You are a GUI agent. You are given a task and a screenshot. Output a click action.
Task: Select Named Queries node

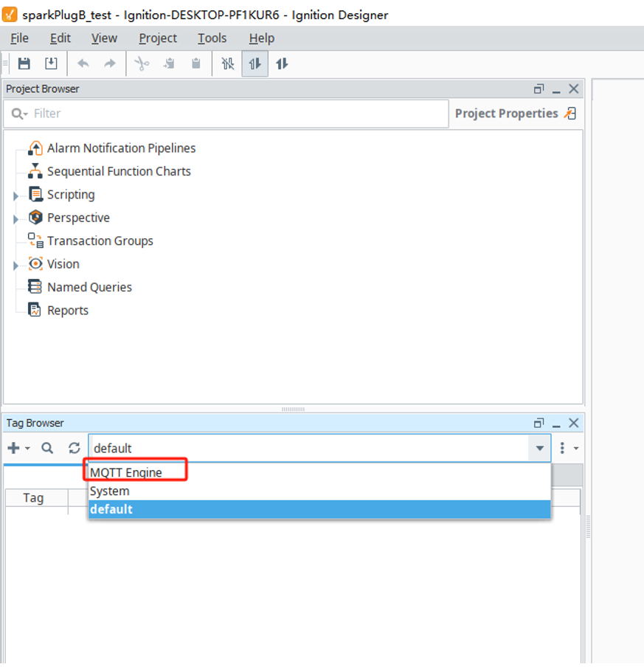point(89,287)
